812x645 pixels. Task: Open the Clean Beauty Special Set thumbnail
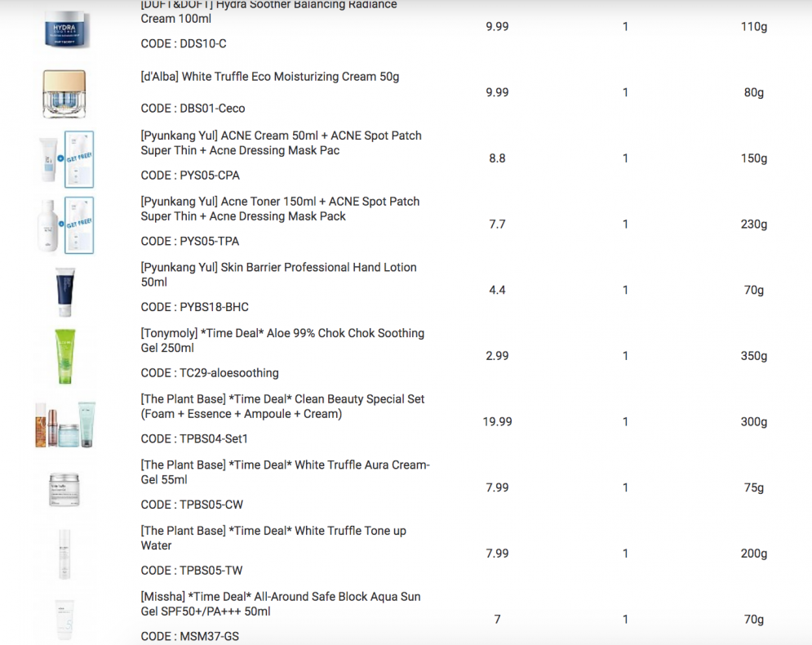coord(65,424)
